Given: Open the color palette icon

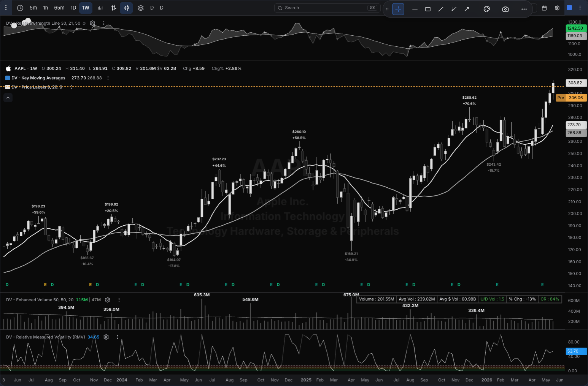Looking at the screenshot, I should (x=487, y=9).
